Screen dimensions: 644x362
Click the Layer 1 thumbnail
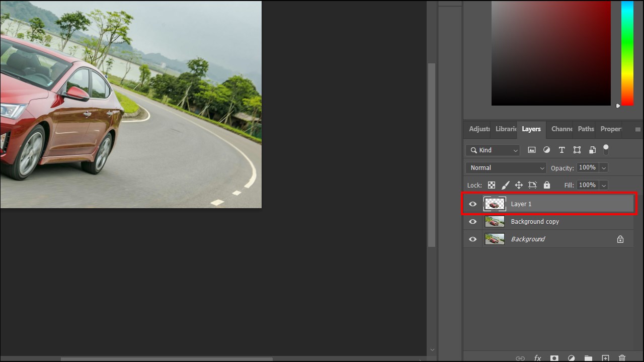[494, 204]
